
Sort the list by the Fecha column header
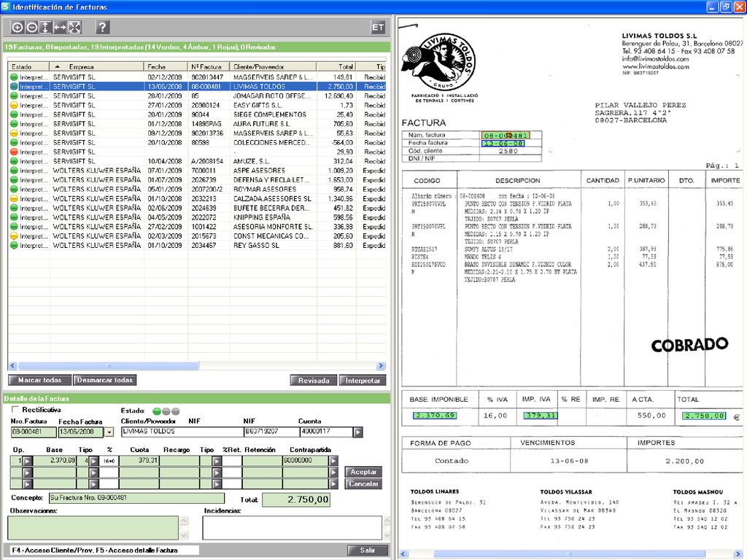[x=166, y=66]
